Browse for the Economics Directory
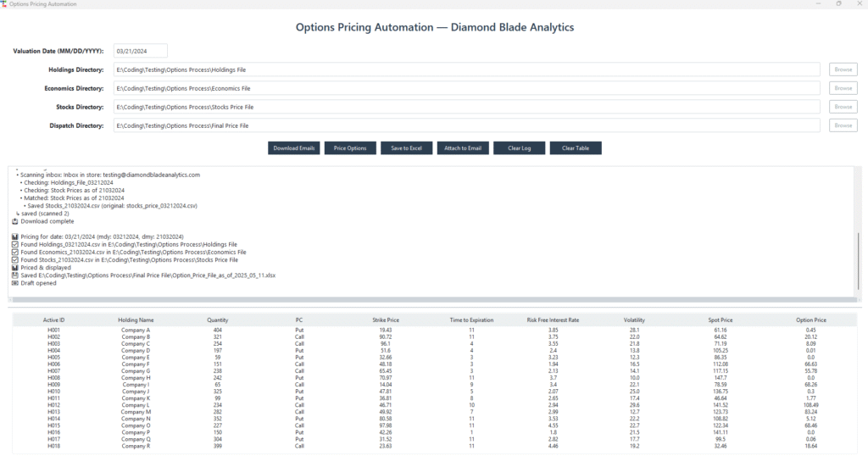The image size is (868, 467). [x=843, y=88]
